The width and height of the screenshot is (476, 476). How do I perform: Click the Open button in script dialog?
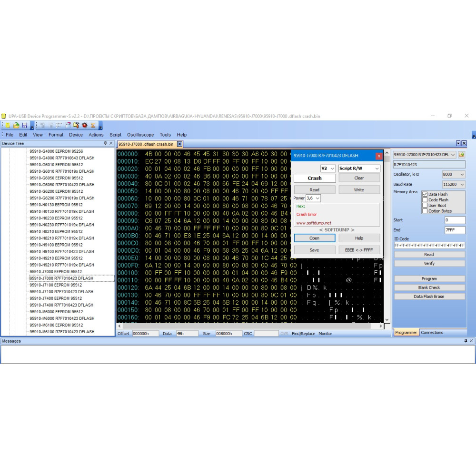(x=315, y=238)
